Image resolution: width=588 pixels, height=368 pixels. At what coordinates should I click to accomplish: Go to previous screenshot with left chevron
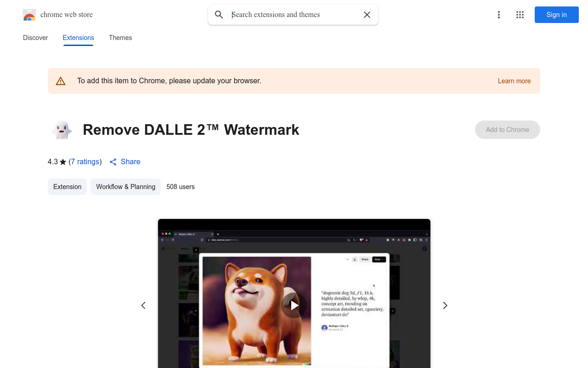pyautogui.click(x=143, y=305)
